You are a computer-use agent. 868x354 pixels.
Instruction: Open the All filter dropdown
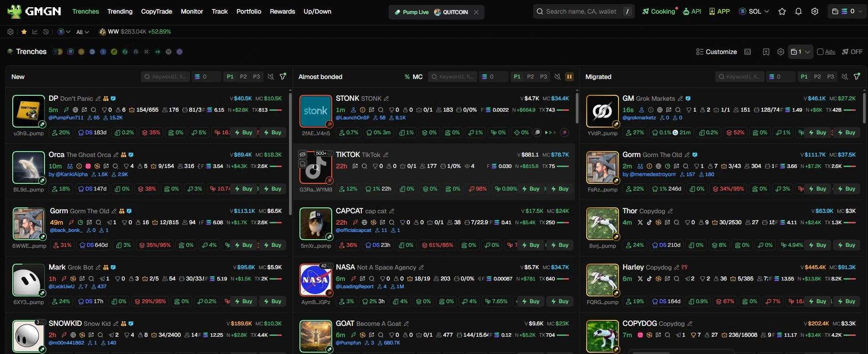(x=82, y=32)
